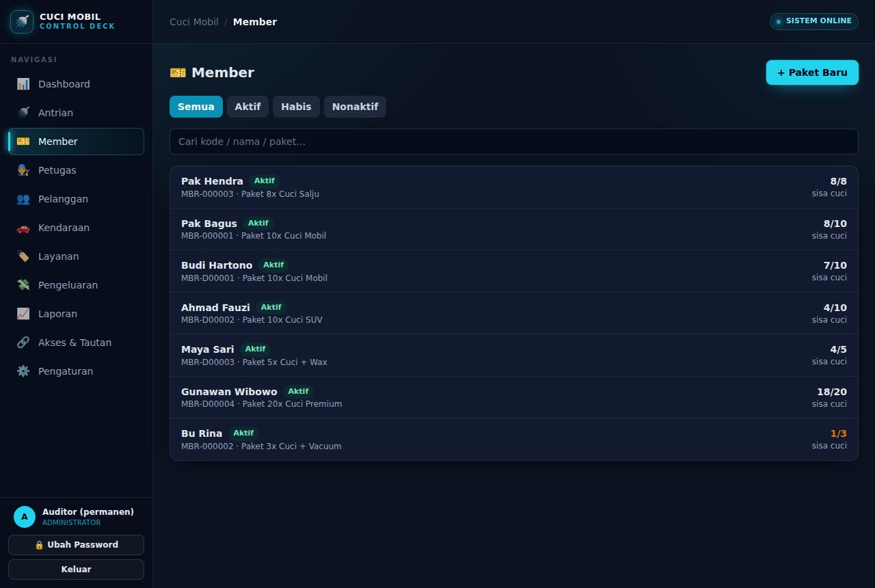
Task: Click the Pengeluaran money icon
Action: (23, 285)
